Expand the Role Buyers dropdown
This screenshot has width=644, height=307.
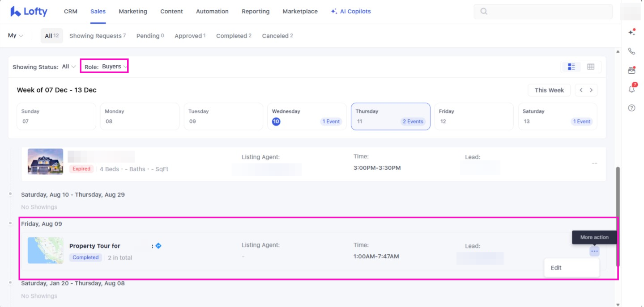106,67
